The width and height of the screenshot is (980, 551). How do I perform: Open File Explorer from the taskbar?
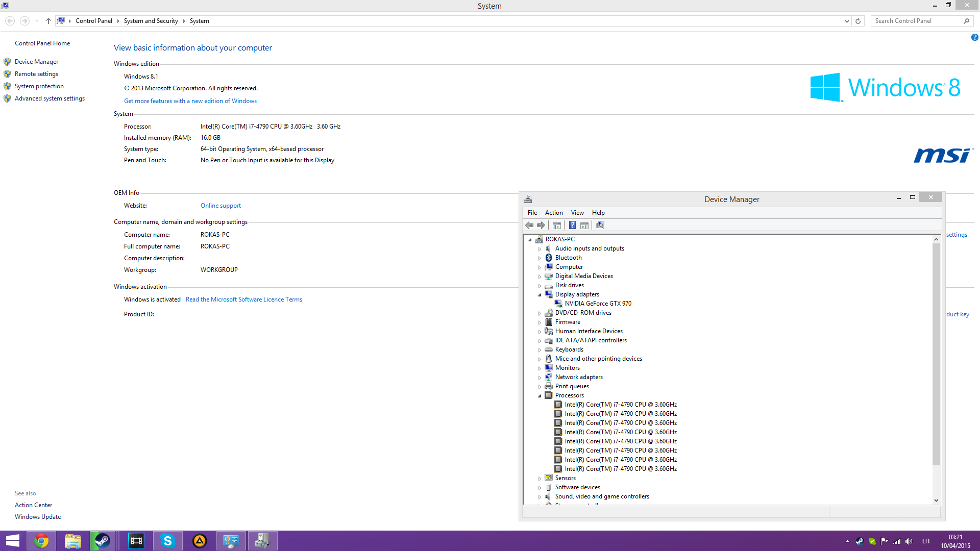coord(73,541)
